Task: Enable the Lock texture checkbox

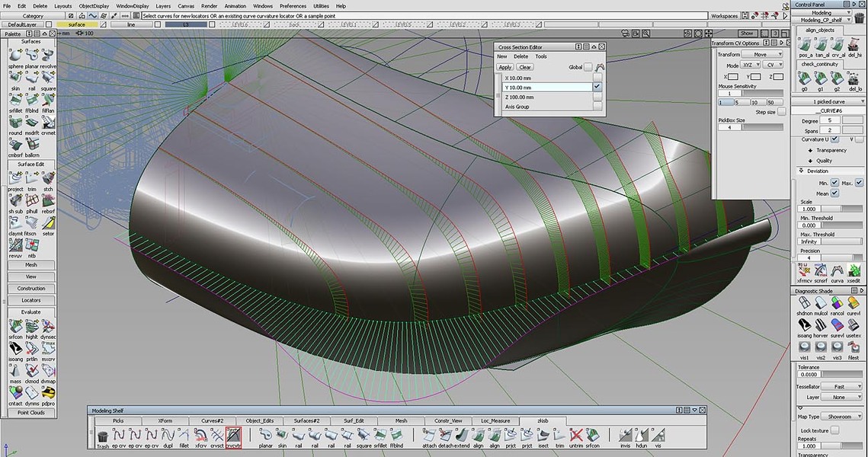Action: point(834,430)
